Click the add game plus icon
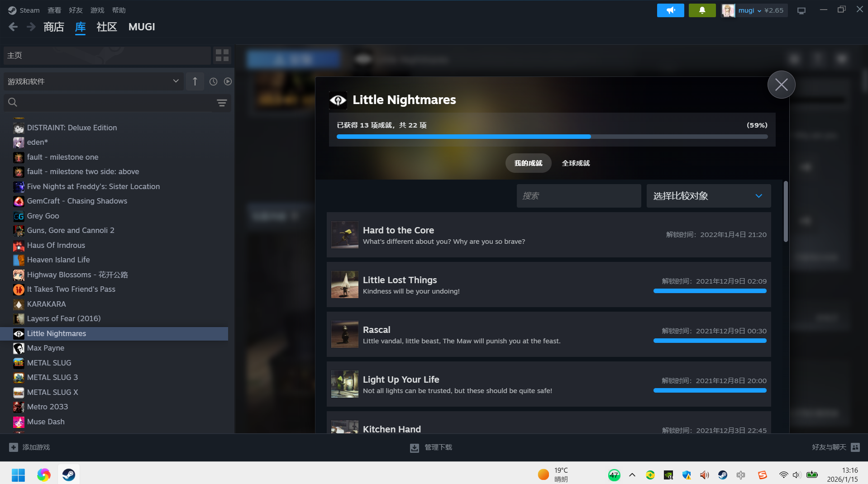Screen dimensions: 868x484 click(x=14, y=447)
